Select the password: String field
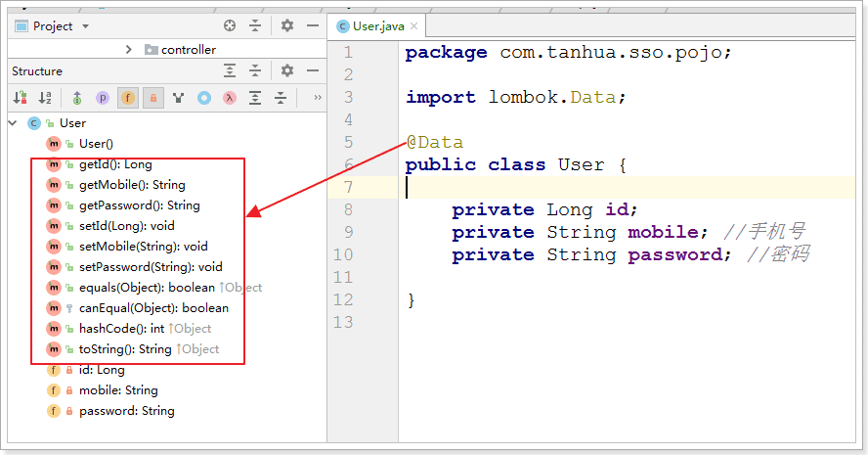Screen dimensions: 868x455 127,411
